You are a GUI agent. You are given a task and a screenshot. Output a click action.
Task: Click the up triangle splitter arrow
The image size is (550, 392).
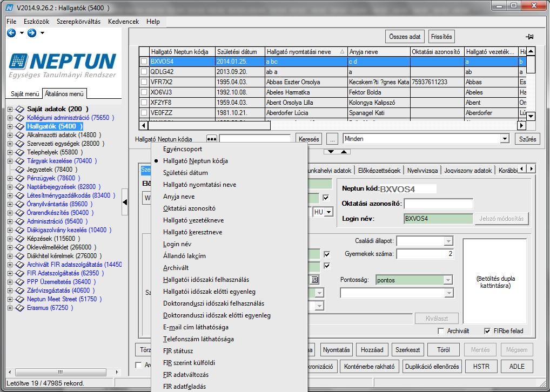coord(344,152)
